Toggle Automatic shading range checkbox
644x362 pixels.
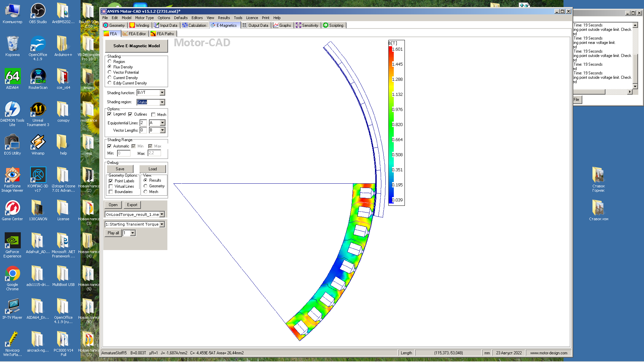coord(109,146)
